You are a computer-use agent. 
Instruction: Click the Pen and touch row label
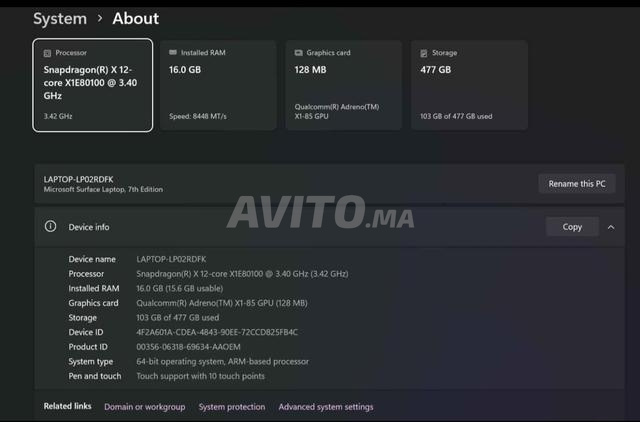[x=95, y=376]
